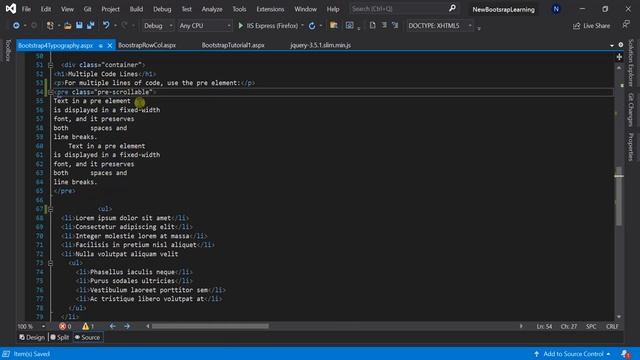Collapse the ul block on line 67

(x=51, y=209)
